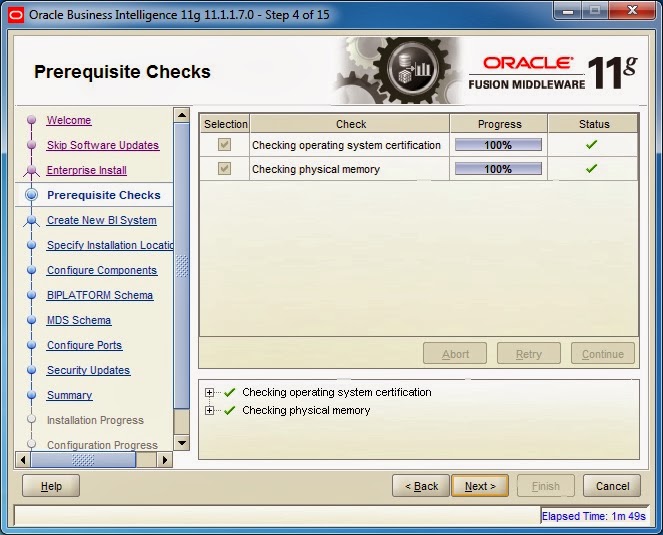
Task: Click lower 'Checking physical memory' tree text
Action: (306, 410)
